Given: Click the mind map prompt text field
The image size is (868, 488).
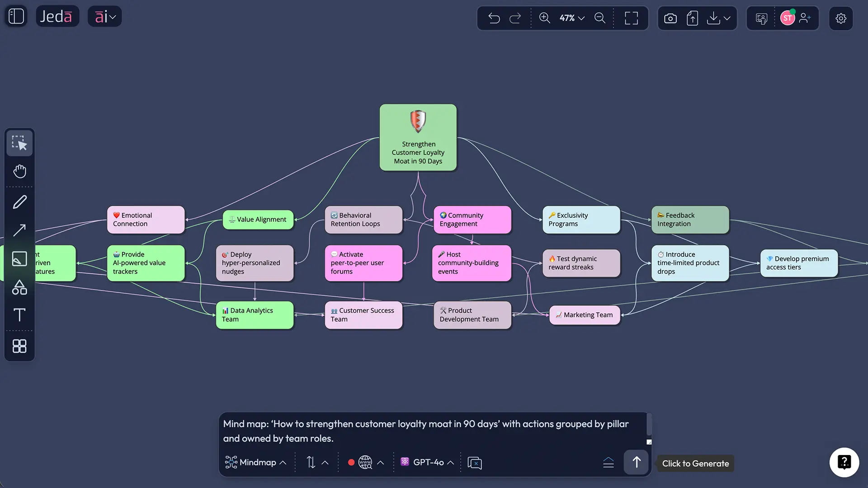Looking at the screenshot, I should point(425,431).
